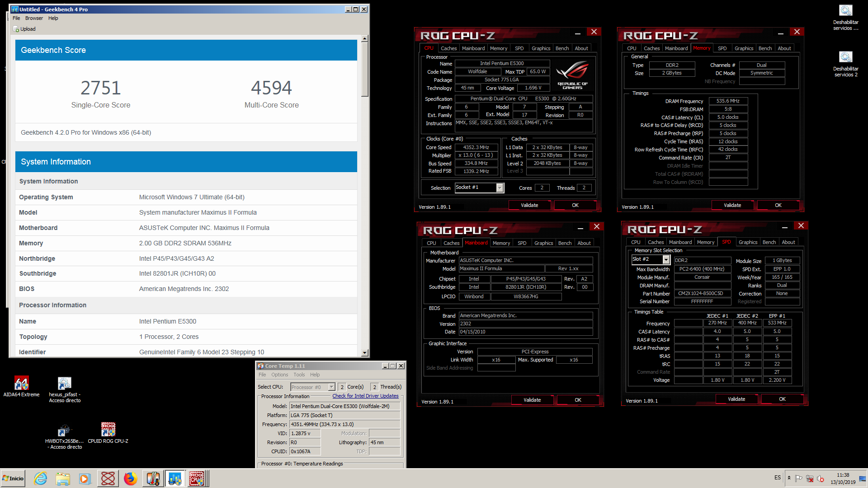Open the Inicio start button

[x=13, y=479]
